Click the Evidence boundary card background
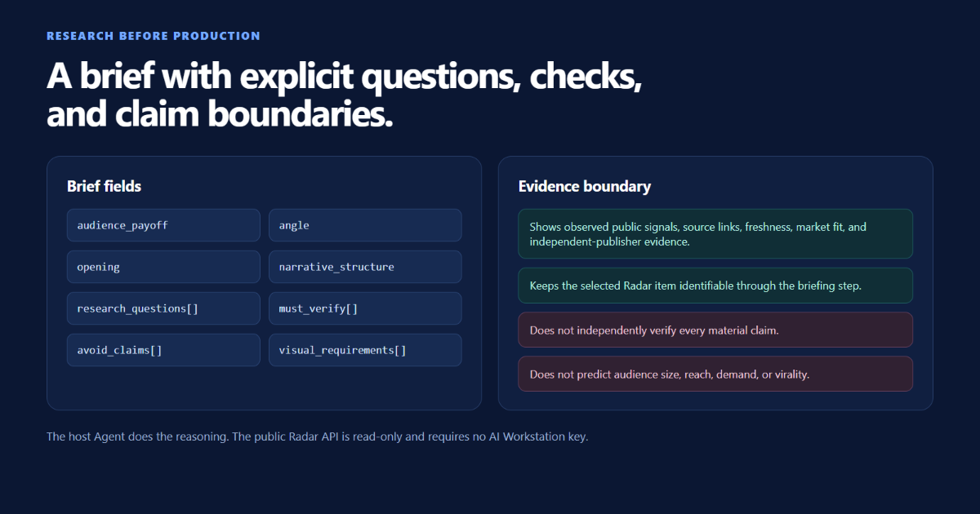Screen dimensions: 980x514 click(715, 400)
